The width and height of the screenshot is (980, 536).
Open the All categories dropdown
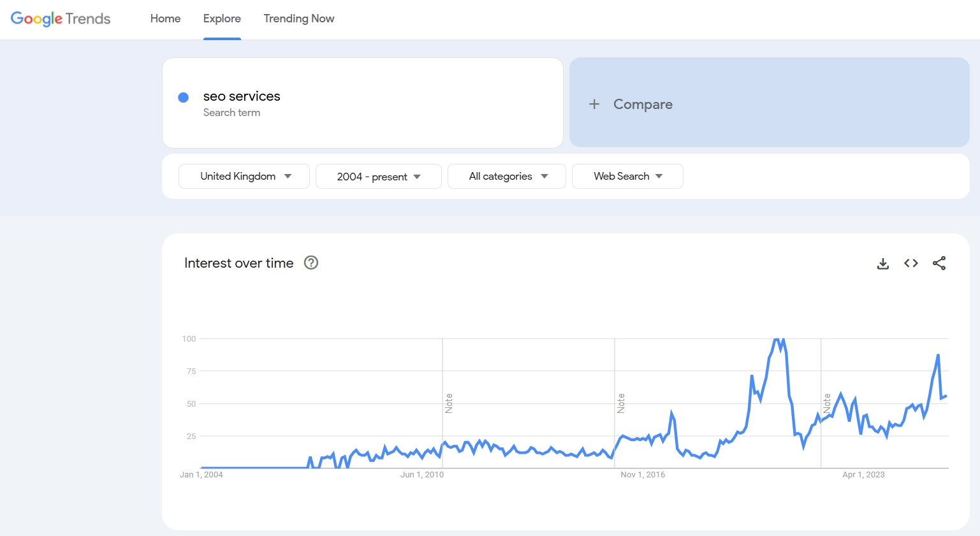point(507,177)
